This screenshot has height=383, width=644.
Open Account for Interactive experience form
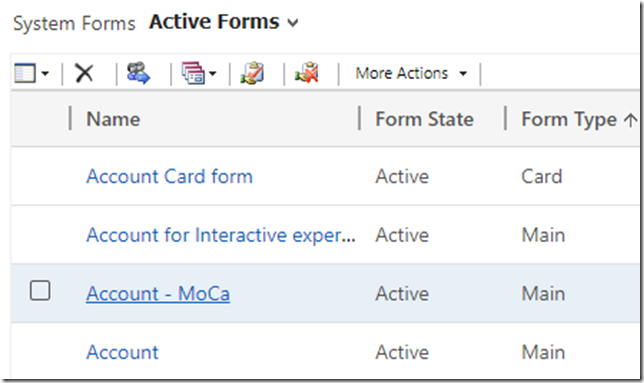pos(221,235)
